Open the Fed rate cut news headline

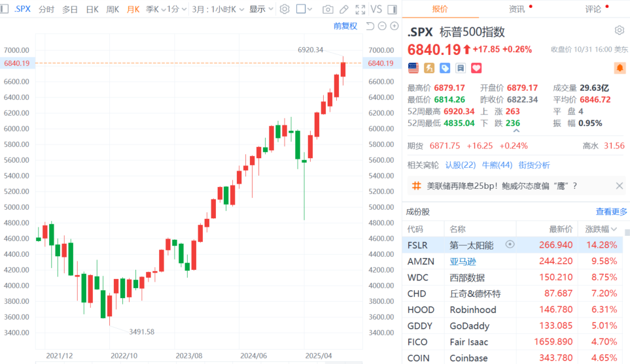(502, 186)
